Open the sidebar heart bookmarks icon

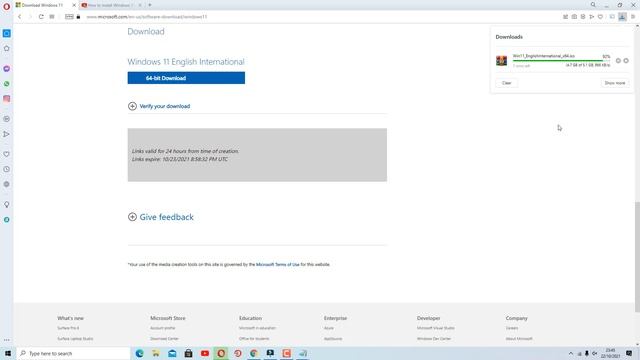[7, 154]
